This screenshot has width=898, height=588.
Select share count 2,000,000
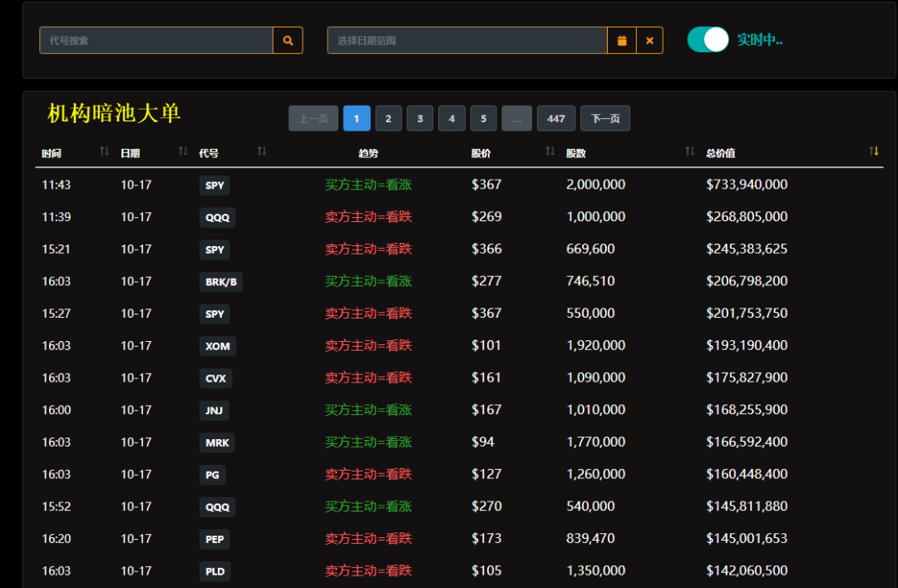click(595, 185)
